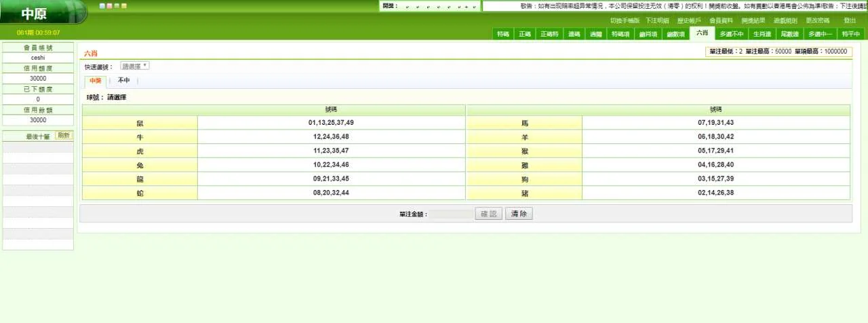This screenshot has width=868, height=323.
Task: Open the 特碼 betting tab
Action: (x=502, y=34)
